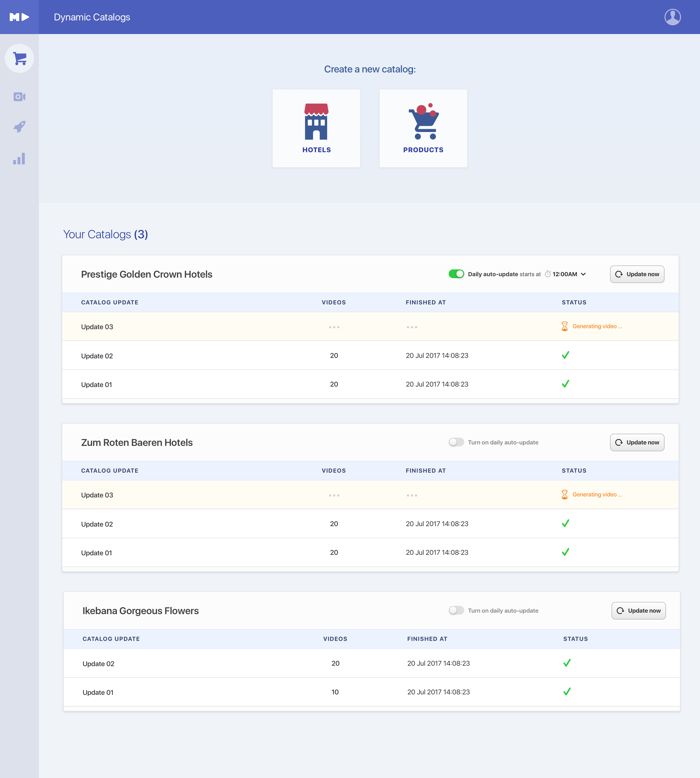
Task: Click hourglass icon in Prestige Update 03 row
Action: 564,326
